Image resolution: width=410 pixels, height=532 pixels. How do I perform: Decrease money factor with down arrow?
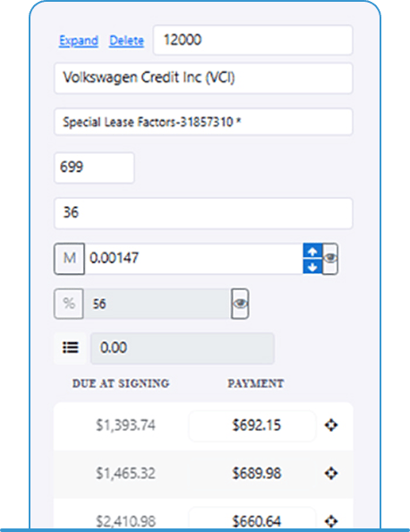click(x=312, y=267)
